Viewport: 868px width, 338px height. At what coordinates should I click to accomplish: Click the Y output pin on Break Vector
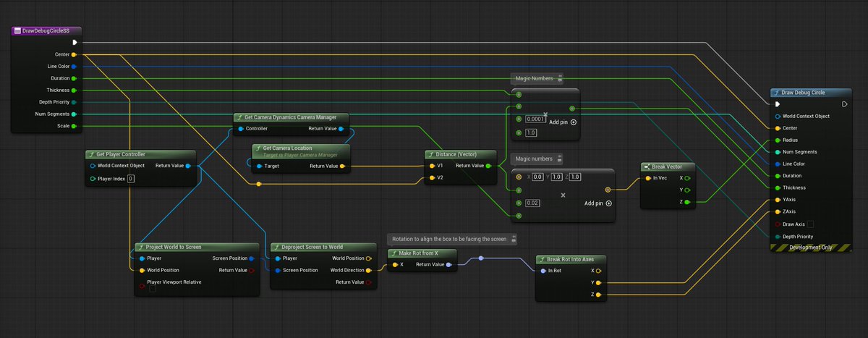tap(688, 190)
